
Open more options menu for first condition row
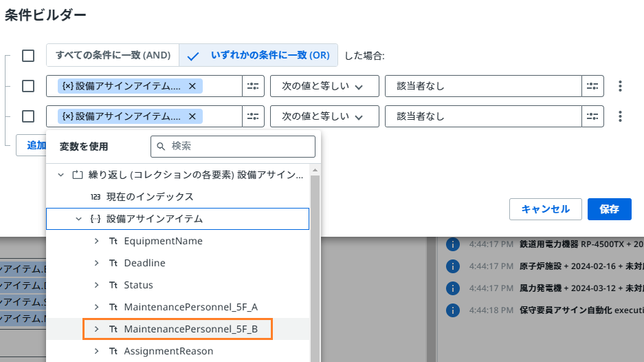(620, 86)
